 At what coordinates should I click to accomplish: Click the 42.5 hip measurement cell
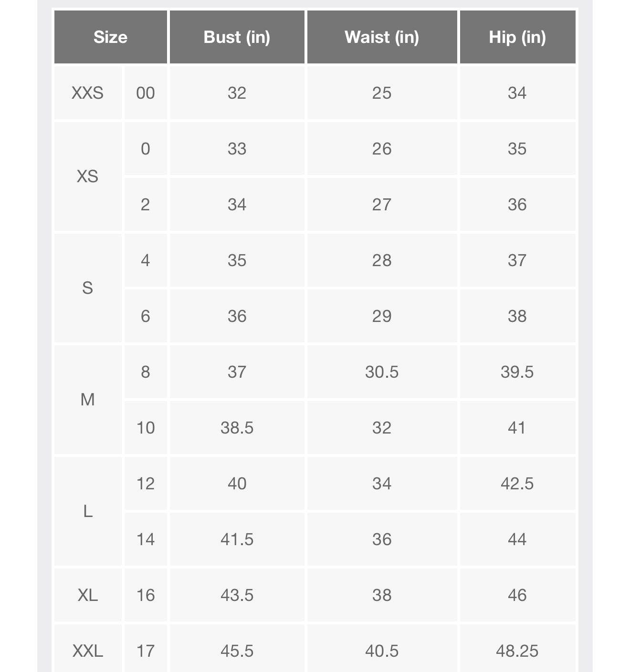tap(517, 484)
